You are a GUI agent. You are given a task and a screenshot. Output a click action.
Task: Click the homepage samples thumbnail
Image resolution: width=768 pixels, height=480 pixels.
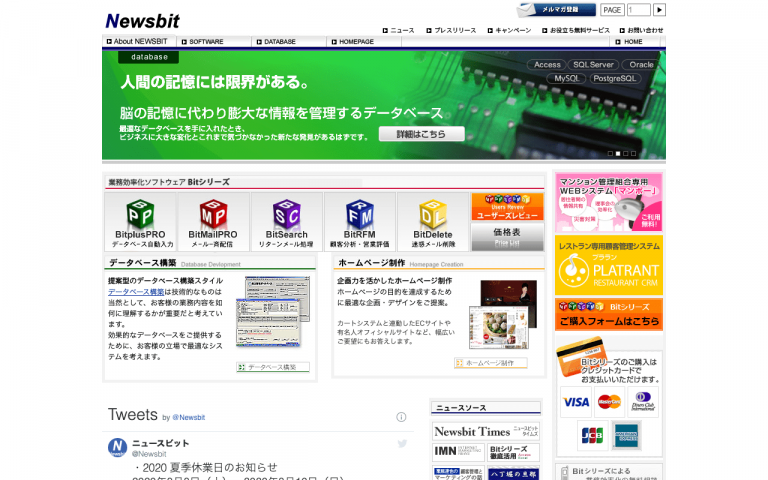click(x=503, y=314)
